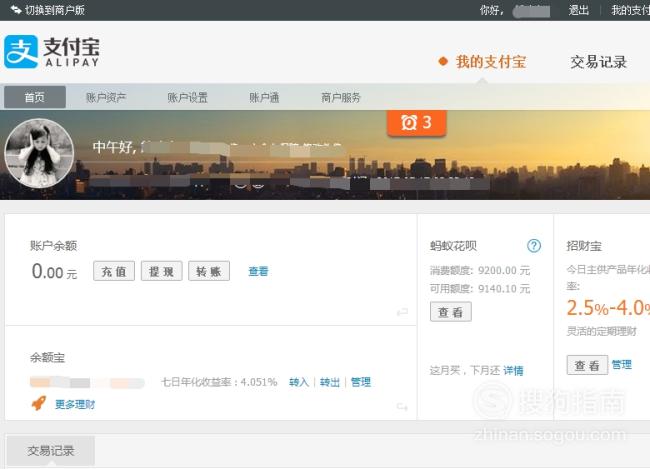Screen dimensions: 650x469
Task: Click the 2.5%-4.0% rate text
Action: [608, 308]
